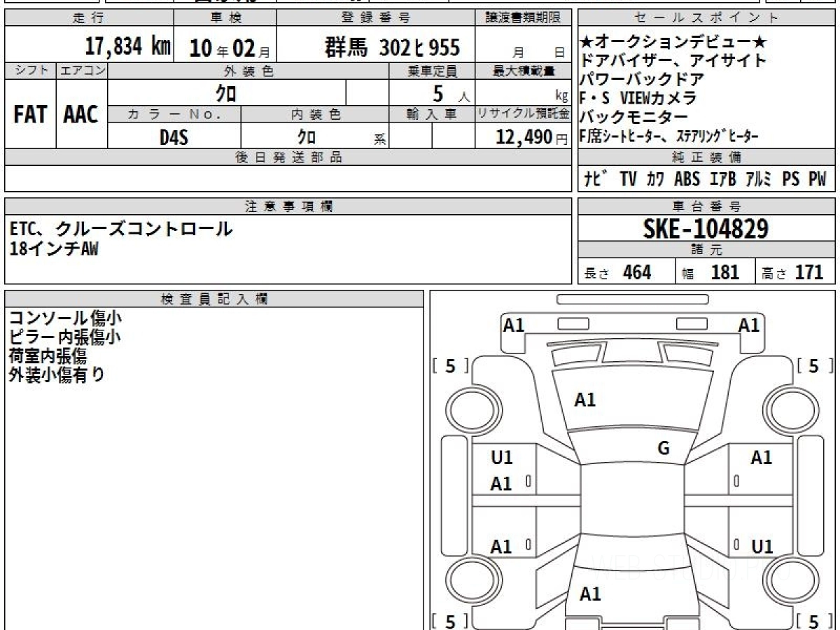Click the registration number 群馬 302ヒ 955

[392, 48]
